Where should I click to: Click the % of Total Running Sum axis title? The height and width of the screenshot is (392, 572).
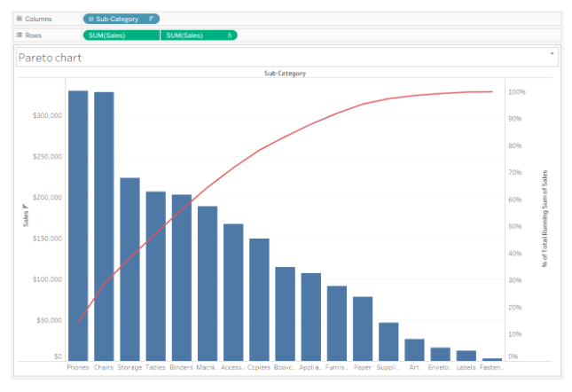click(544, 218)
